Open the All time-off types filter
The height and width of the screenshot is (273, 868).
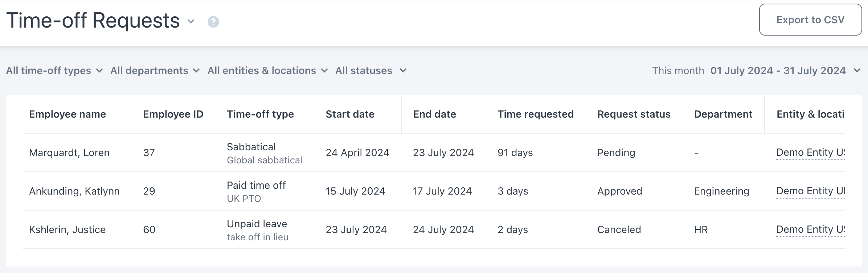click(53, 70)
